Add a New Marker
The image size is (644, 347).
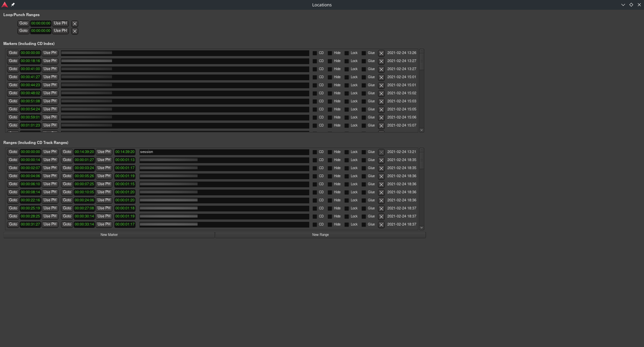point(109,235)
